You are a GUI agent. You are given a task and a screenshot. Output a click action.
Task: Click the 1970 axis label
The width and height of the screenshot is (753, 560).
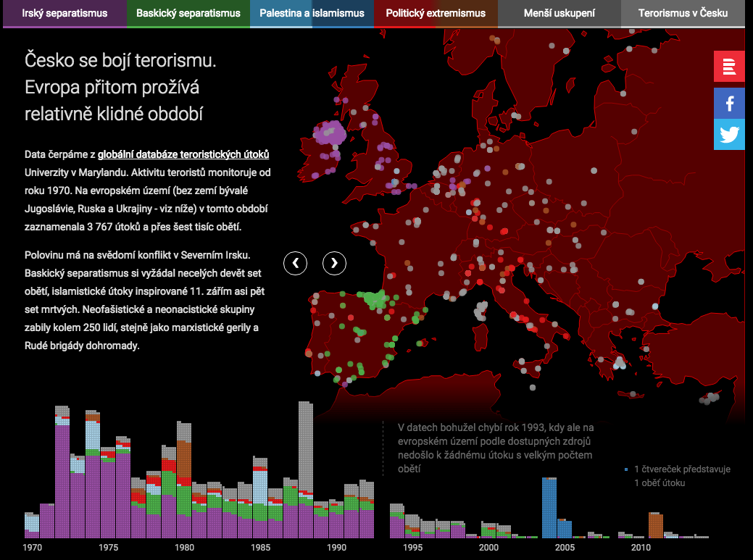(x=32, y=548)
